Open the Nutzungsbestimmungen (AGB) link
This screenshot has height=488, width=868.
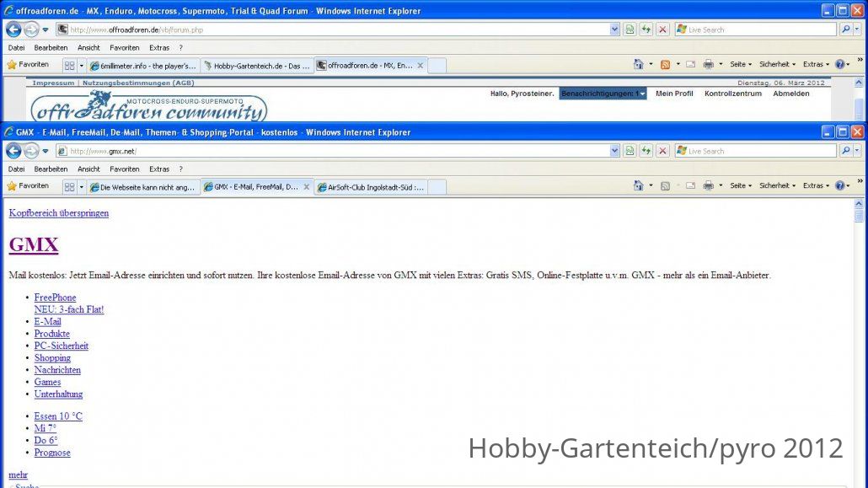pos(138,83)
